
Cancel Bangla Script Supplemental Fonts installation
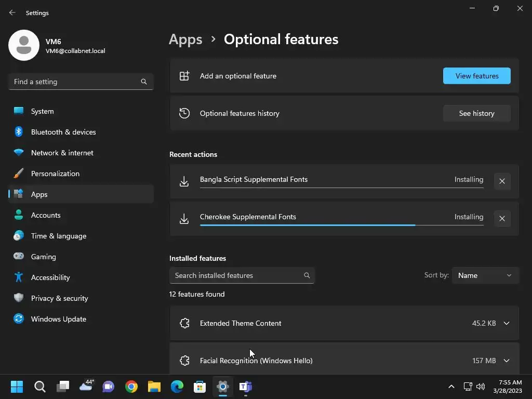coord(502,181)
